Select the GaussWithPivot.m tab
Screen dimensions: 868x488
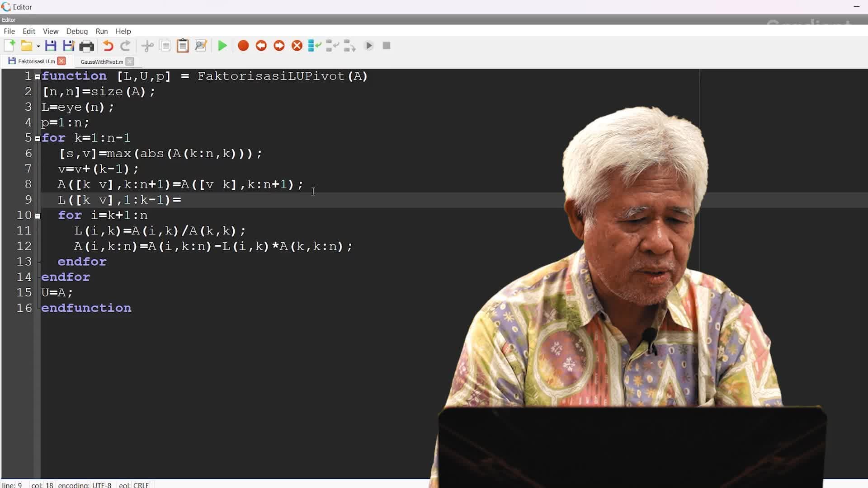[101, 61]
